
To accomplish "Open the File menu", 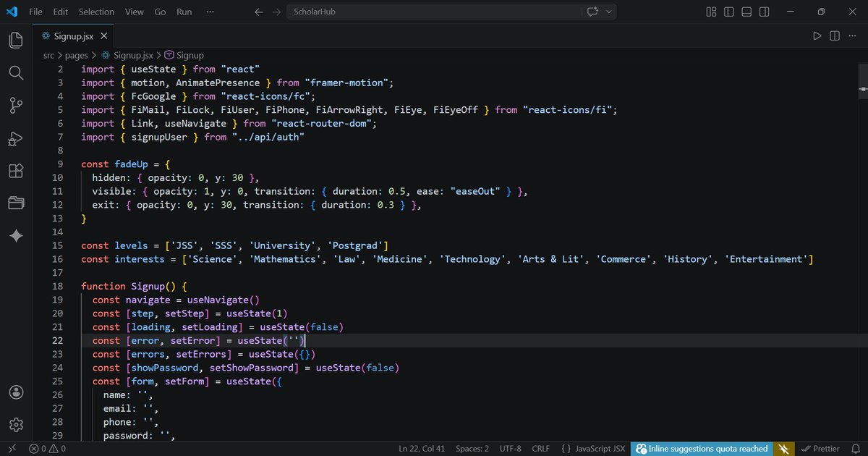I will (x=35, y=12).
